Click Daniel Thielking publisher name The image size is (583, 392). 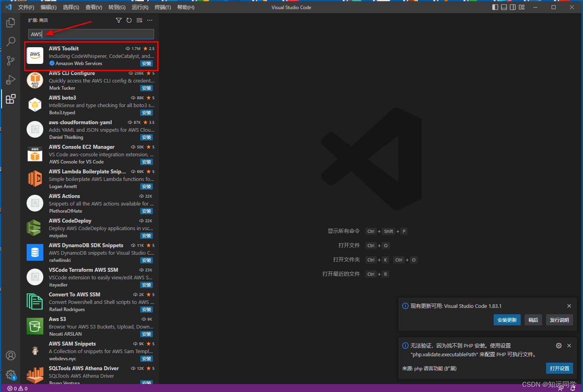pyautogui.click(x=66, y=137)
